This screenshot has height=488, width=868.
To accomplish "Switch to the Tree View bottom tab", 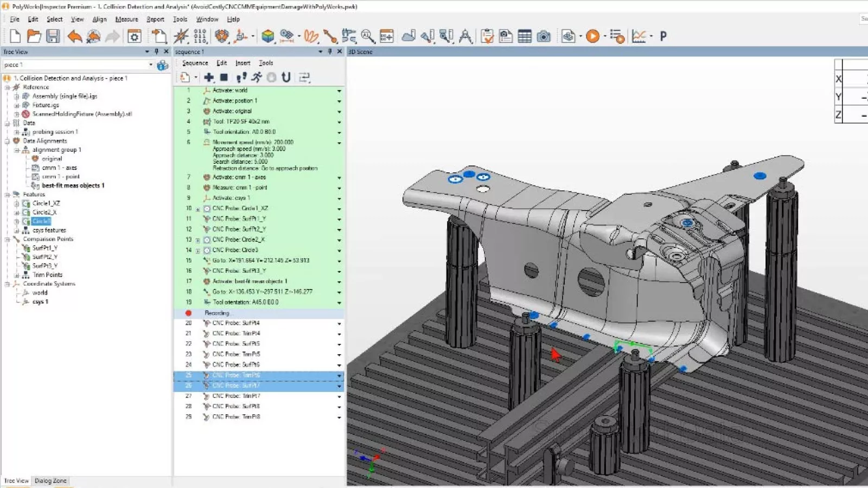I will pyautogui.click(x=16, y=481).
